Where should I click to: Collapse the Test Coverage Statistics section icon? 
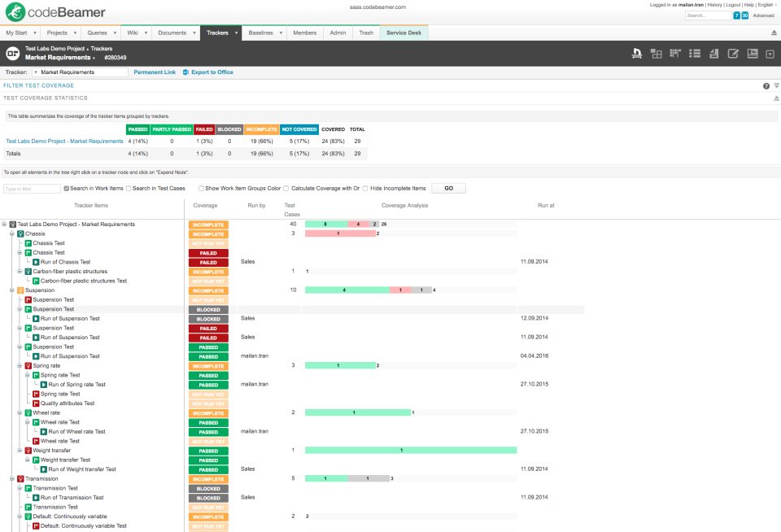tap(776, 98)
